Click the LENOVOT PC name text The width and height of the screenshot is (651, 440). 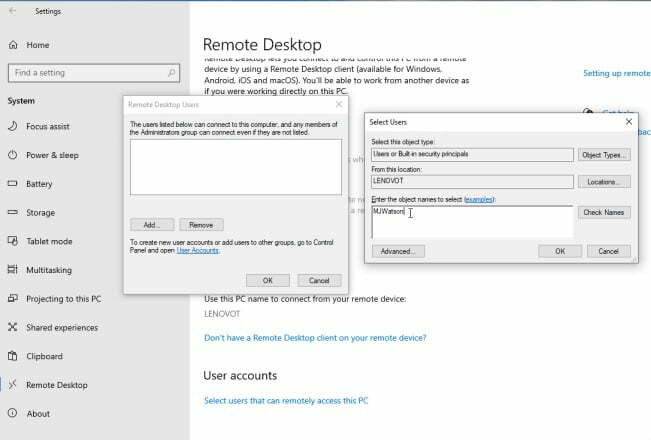(222, 314)
